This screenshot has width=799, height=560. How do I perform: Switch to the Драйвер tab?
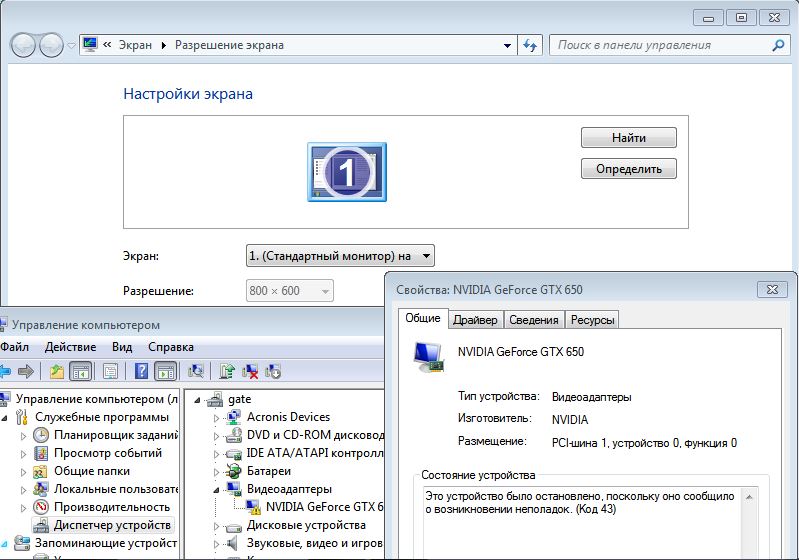475,320
